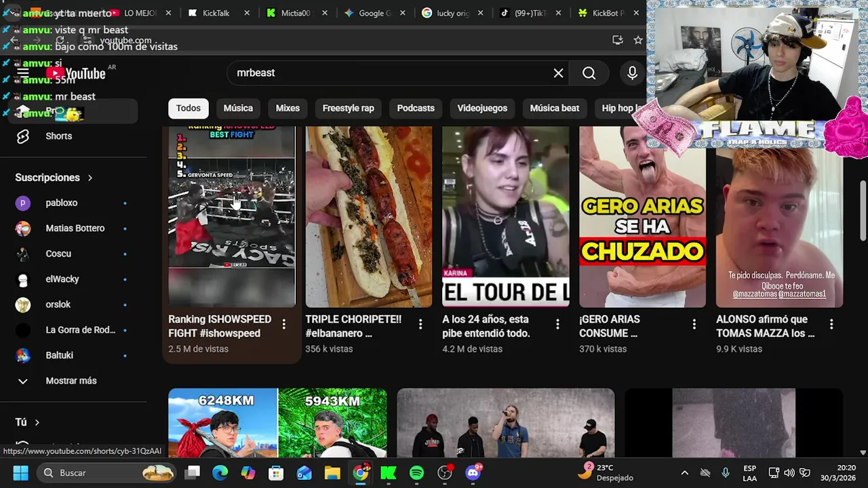
Task: Click taskbar microphone tray icon
Action: coord(726,472)
